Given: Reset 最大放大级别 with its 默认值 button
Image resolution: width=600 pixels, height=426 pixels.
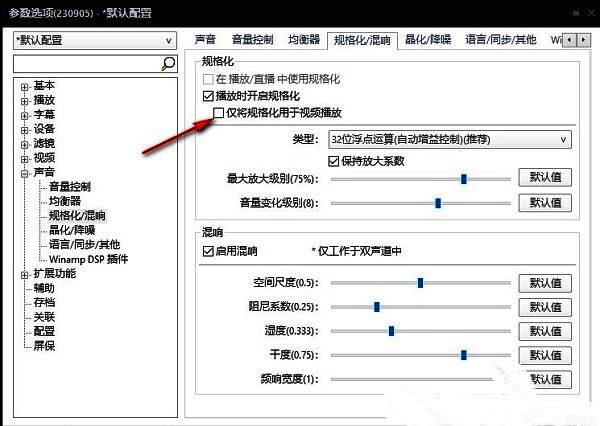Looking at the screenshot, I should click(545, 177).
